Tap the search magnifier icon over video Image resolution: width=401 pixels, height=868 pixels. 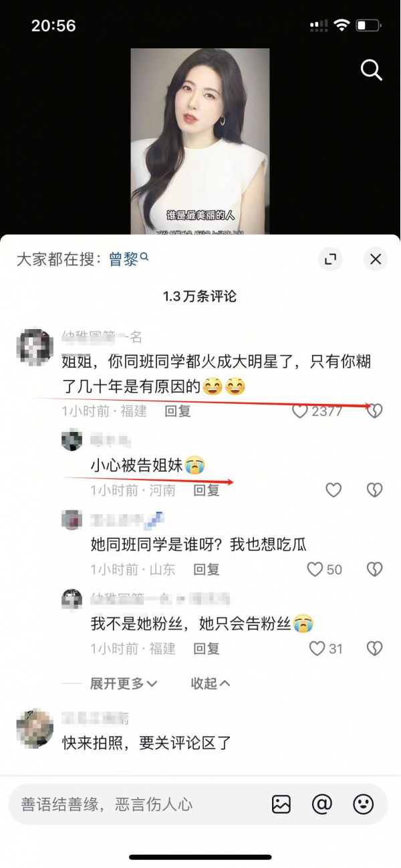pyautogui.click(x=372, y=70)
